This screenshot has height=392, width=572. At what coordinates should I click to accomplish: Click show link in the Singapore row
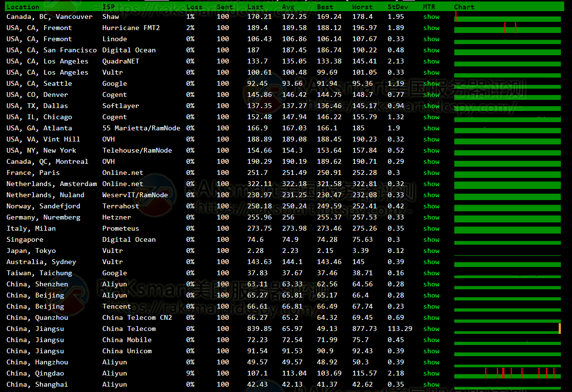431,239
